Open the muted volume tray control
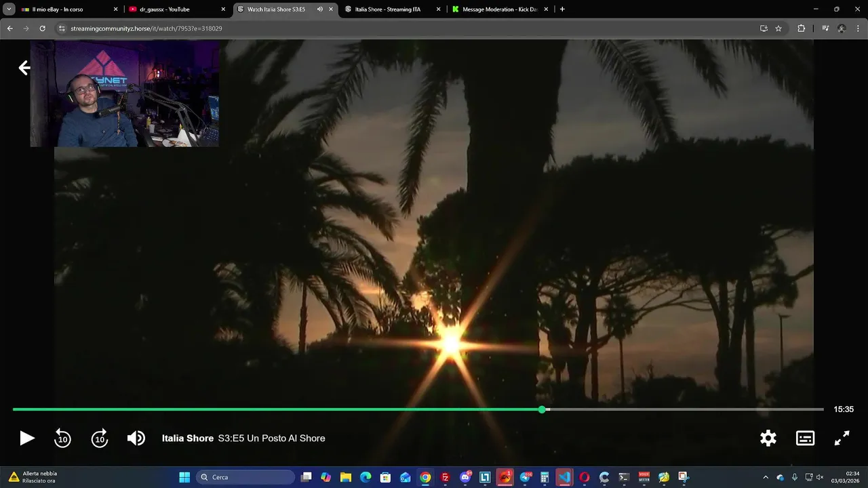This screenshot has width=868, height=488. (820, 477)
